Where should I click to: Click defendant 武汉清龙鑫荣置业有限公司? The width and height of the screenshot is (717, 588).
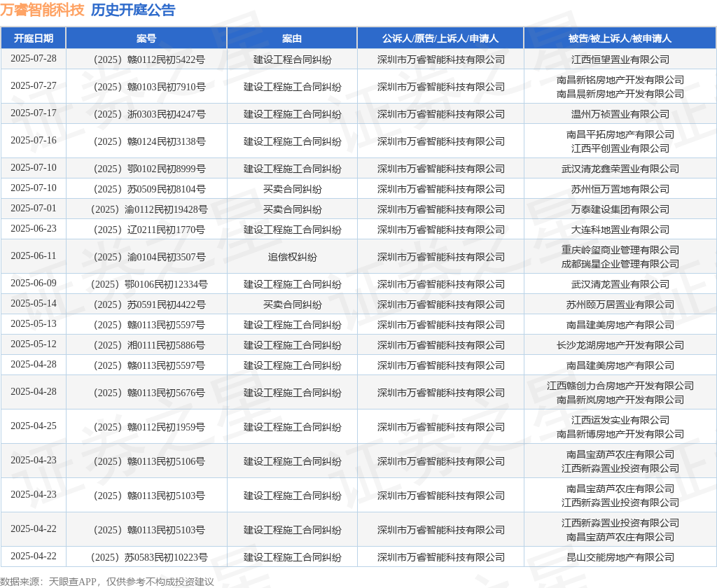pyautogui.click(x=620, y=169)
